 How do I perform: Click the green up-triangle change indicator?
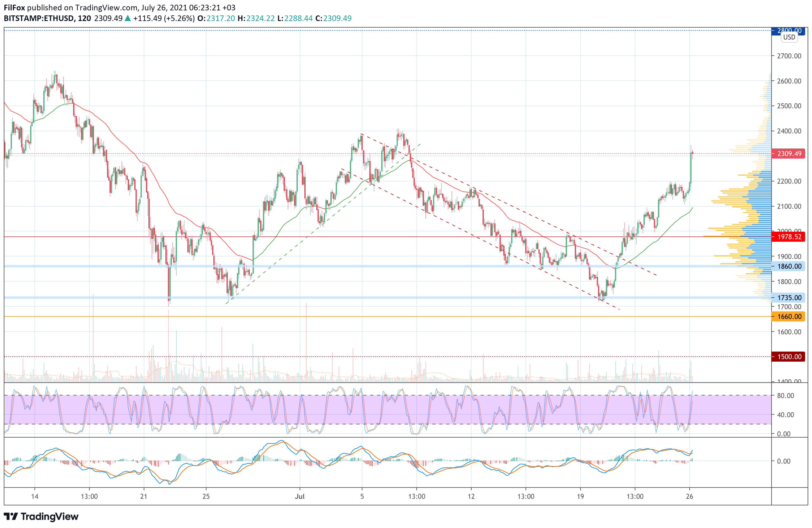coord(128,19)
